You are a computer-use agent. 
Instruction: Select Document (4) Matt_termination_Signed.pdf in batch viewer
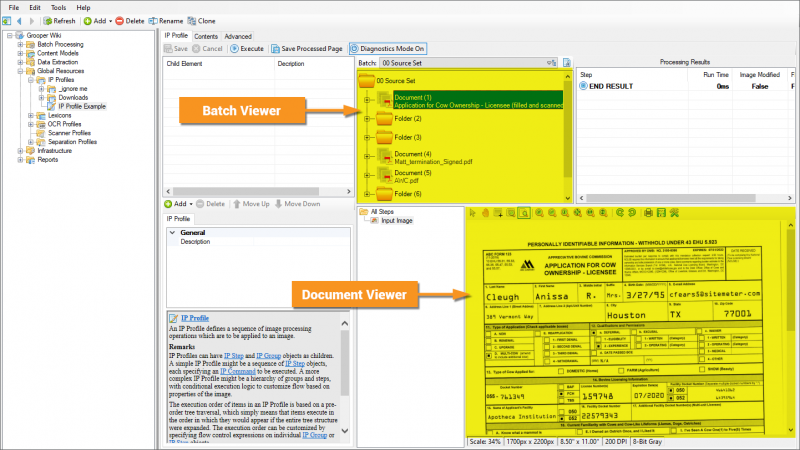pyautogui.click(x=433, y=158)
